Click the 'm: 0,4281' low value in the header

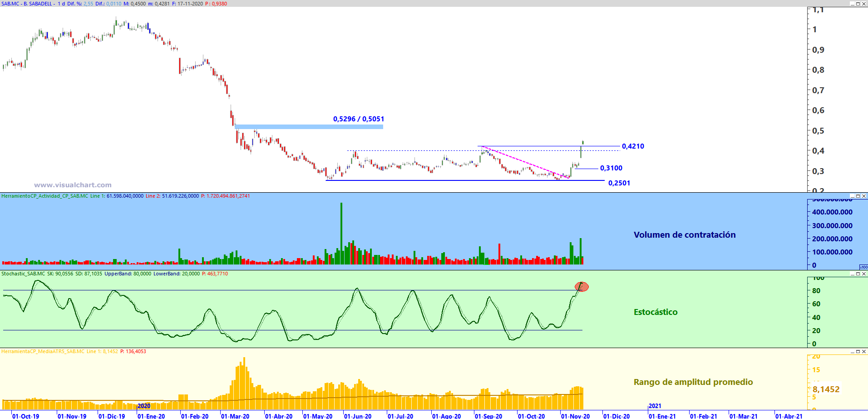159,4
